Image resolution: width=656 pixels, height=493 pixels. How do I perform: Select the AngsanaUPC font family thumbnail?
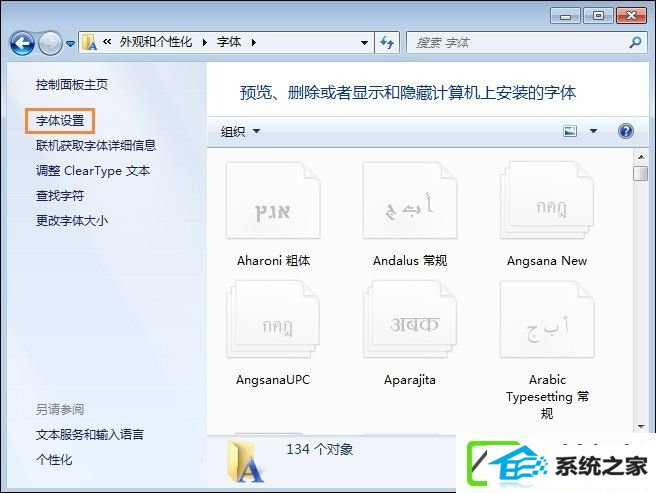[x=273, y=319]
